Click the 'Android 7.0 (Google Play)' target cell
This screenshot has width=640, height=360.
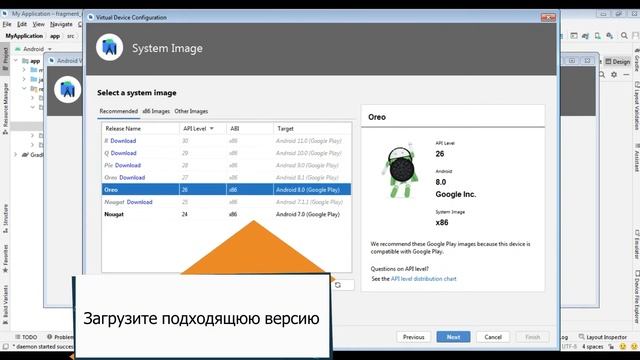(308, 214)
